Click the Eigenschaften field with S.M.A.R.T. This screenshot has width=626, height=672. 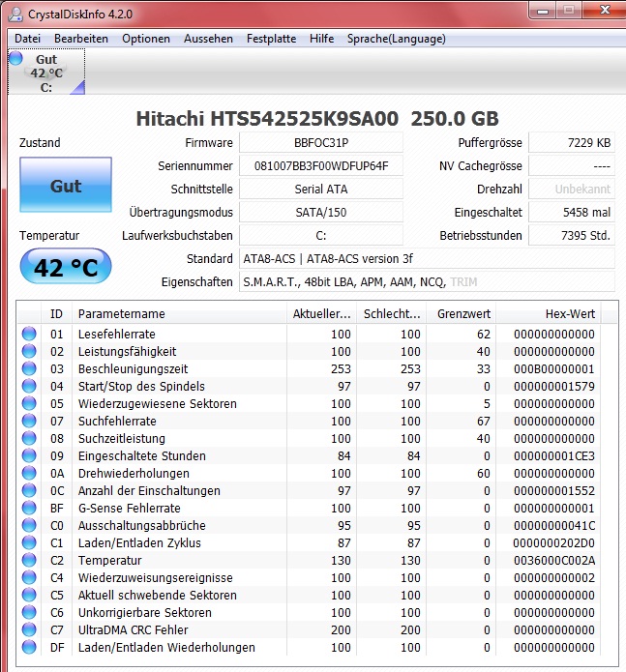pyautogui.click(x=427, y=282)
